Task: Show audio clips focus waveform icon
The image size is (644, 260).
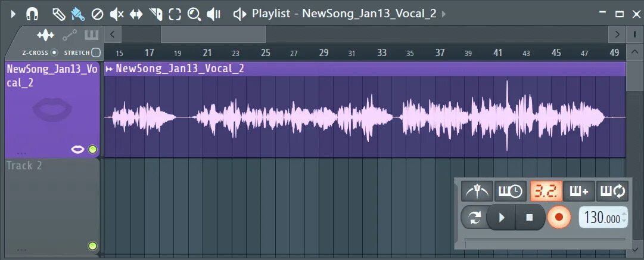Action: [x=46, y=35]
